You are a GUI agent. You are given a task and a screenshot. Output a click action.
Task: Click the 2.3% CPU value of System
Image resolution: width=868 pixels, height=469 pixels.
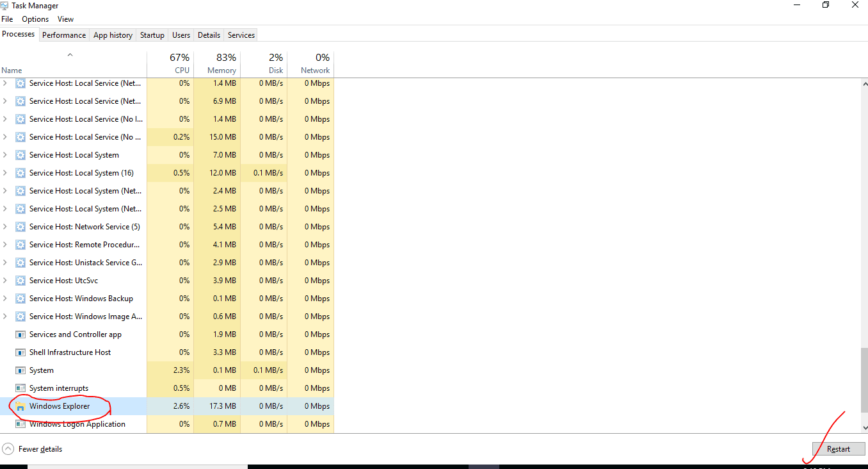(x=181, y=370)
